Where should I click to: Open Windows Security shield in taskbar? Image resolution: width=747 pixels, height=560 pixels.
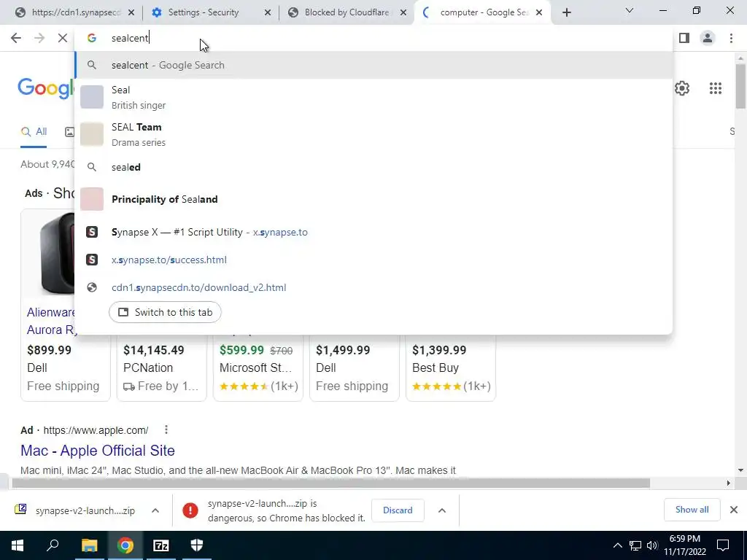[197, 545]
